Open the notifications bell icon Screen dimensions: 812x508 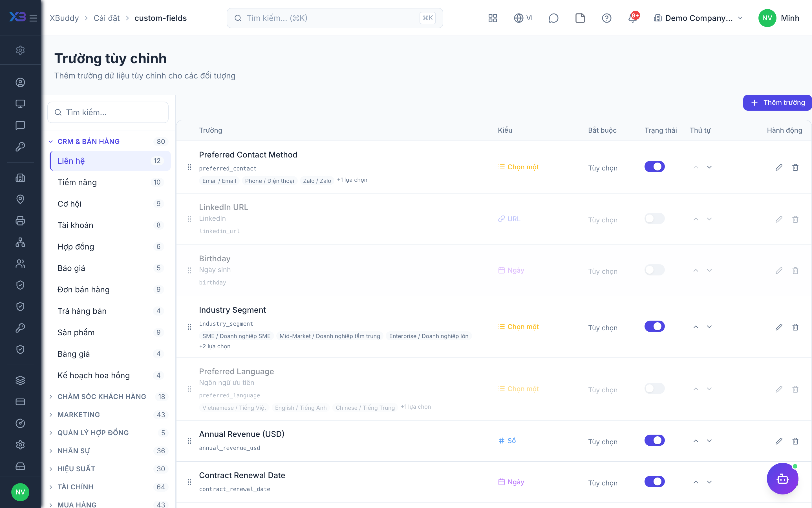pyautogui.click(x=633, y=18)
